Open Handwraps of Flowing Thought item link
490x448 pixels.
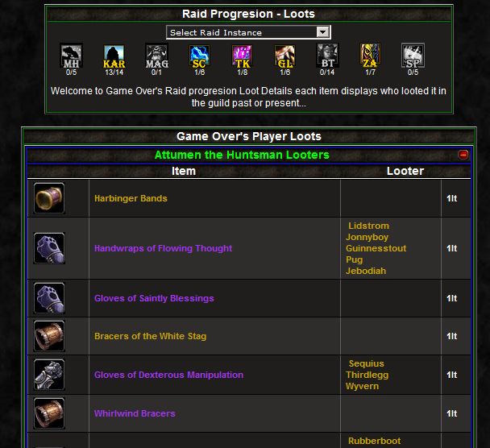click(163, 248)
